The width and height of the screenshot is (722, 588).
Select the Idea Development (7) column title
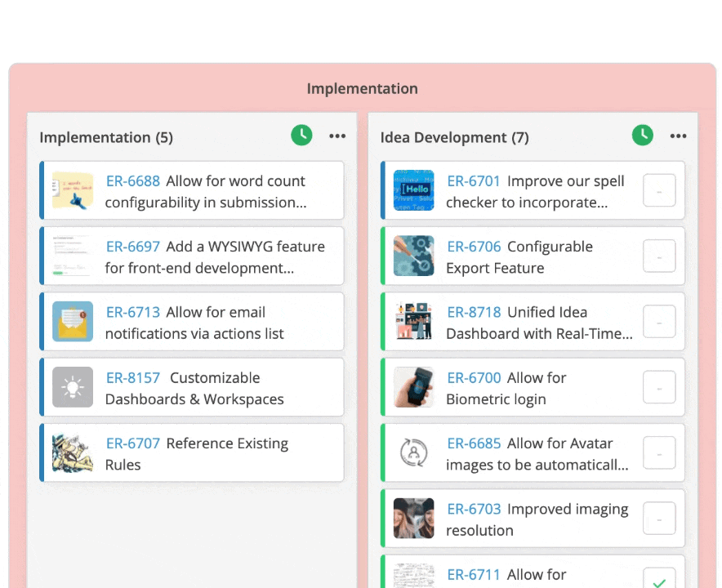[x=454, y=137]
